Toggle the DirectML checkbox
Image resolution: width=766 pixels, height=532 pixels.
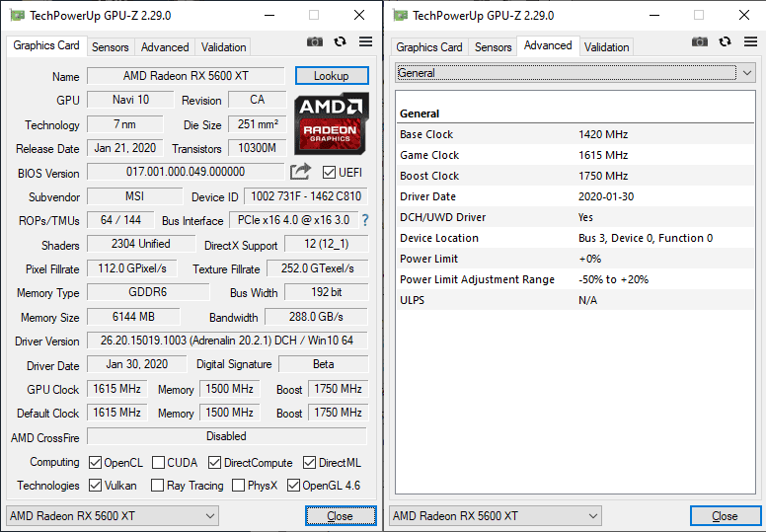coord(309,463)
